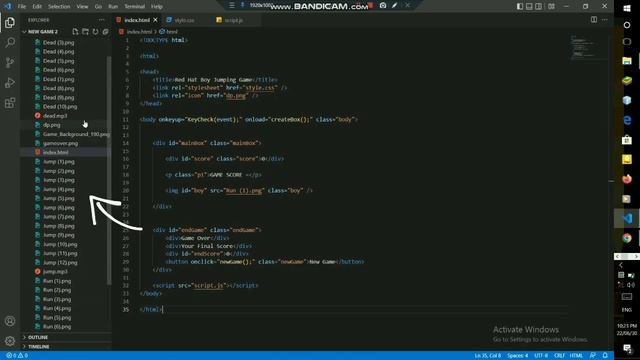Image resolution: width=640 pixels, height=360 pixels.
Task: Open the Explorer view in activity bar
Action: tap(10, 23)
